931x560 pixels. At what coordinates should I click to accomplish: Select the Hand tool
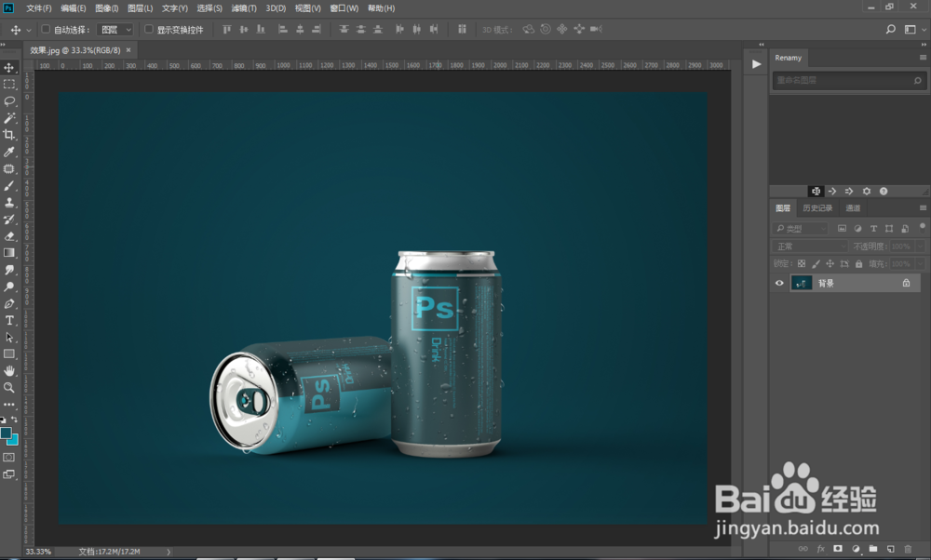click(9, 371)
